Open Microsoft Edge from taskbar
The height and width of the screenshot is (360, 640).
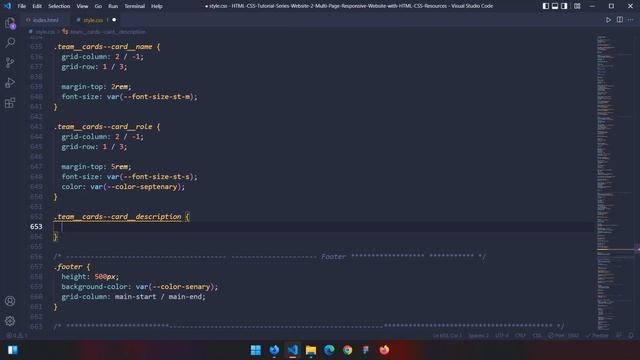click(329, 350)
